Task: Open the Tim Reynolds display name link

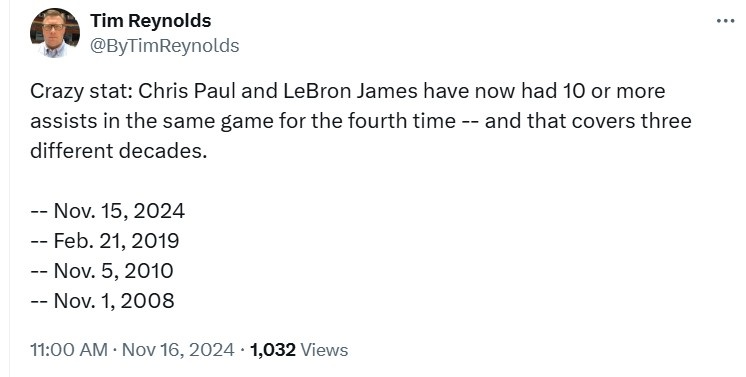Action: click(x=150, y=20)
